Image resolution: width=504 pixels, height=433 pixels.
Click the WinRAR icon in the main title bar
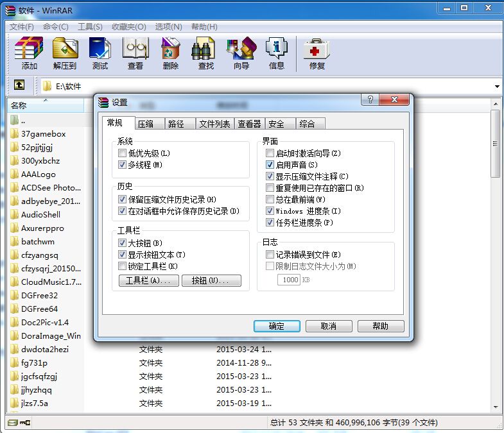tap(10, 11)
